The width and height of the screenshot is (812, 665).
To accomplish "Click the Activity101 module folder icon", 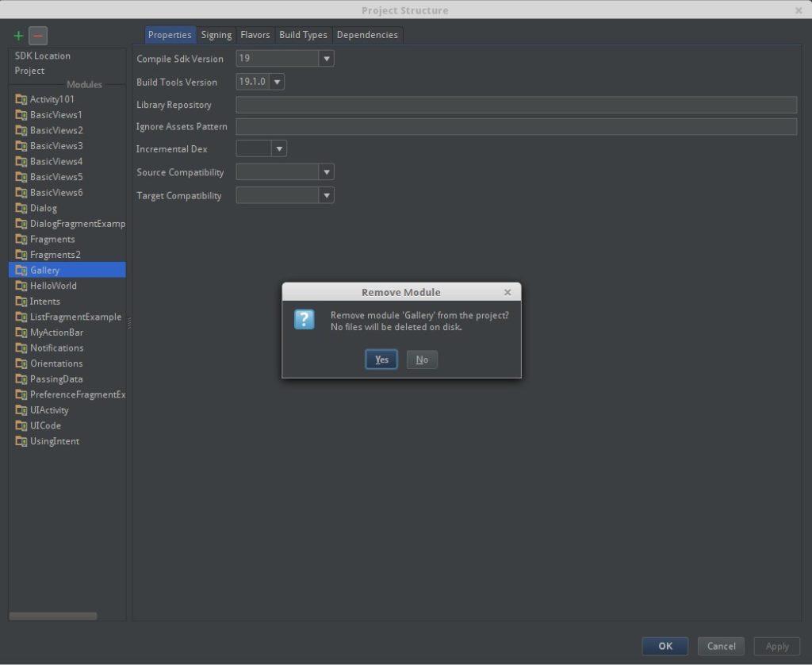I will [x=21, y=99].
